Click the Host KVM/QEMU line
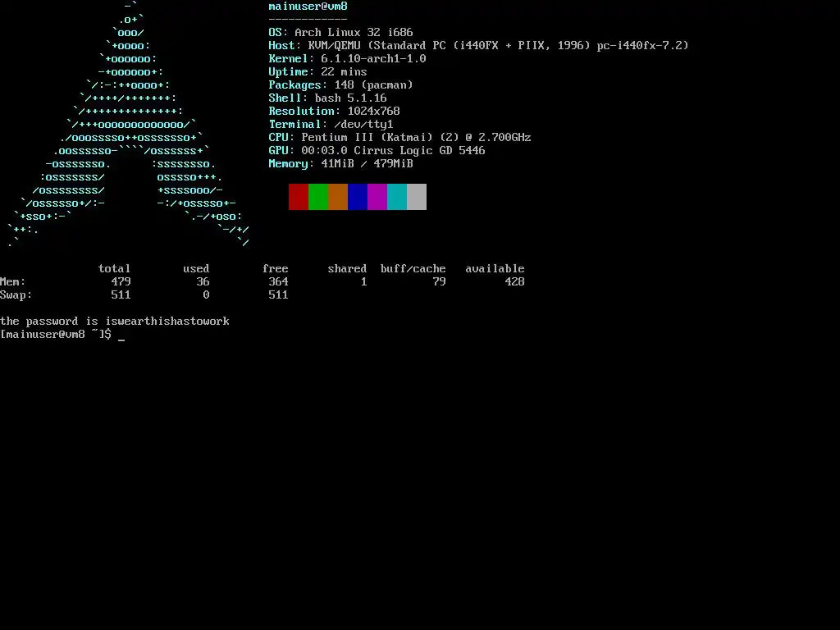 (478, 46)
